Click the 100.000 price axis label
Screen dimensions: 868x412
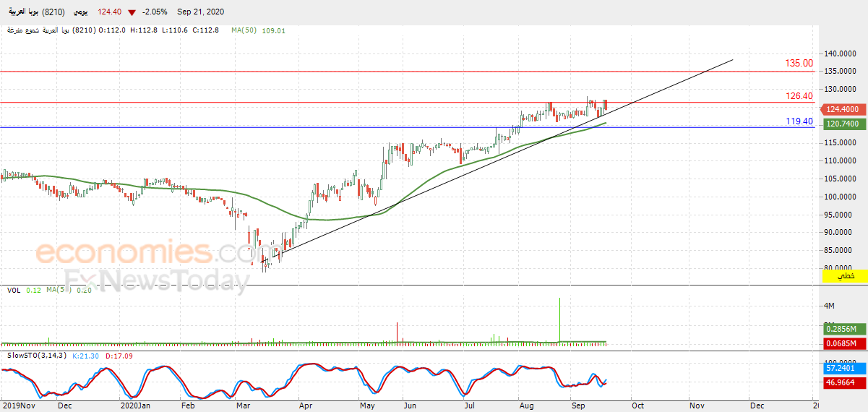pos(842,197)
